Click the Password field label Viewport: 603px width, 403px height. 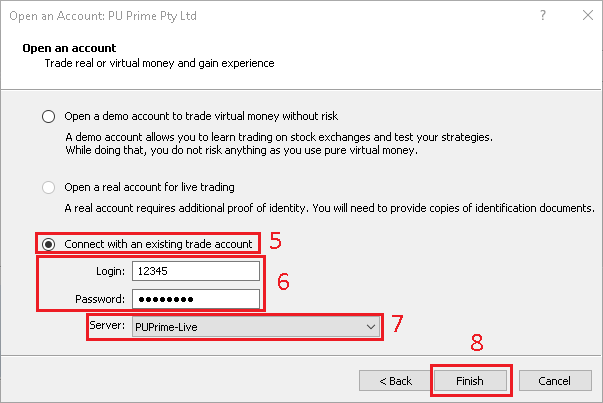pyautogui.click(x=99, y=298)
